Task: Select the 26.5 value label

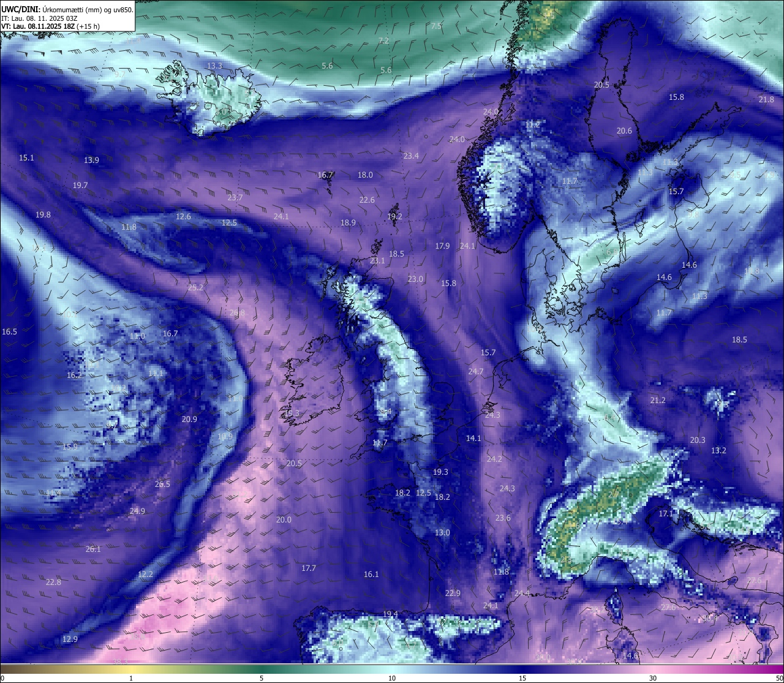Action: 162,484
